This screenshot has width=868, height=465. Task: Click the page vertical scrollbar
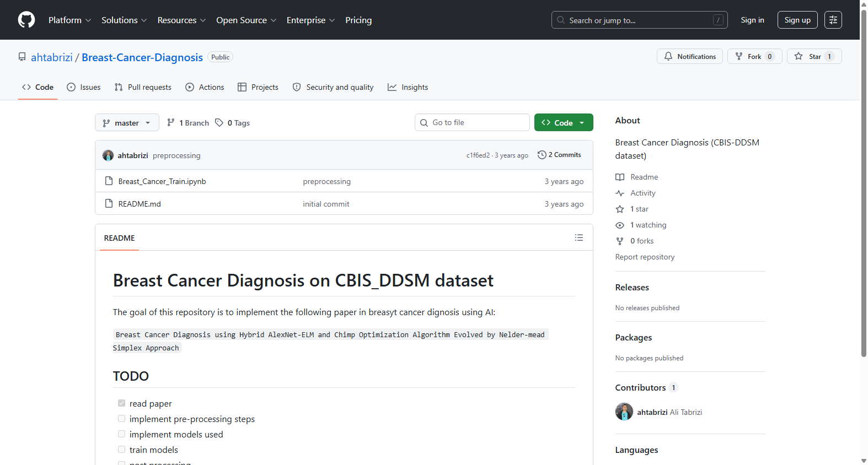[x=864, y=183]
